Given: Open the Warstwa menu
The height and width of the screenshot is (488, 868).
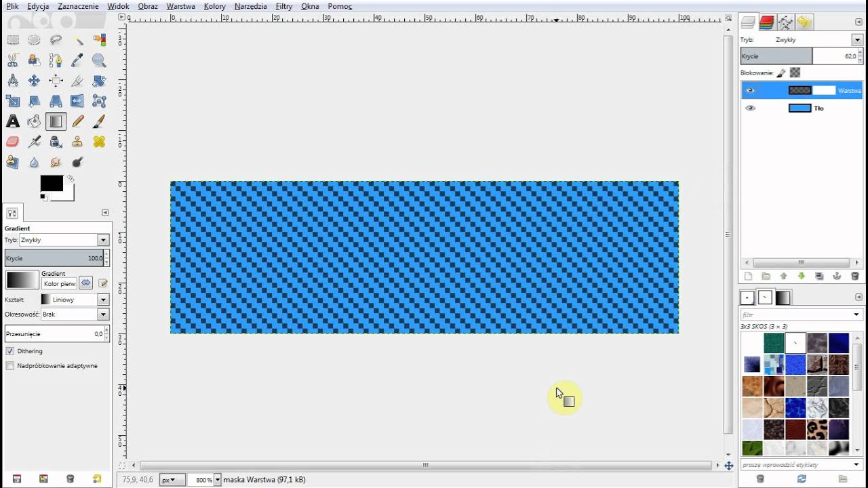Looking at the screenshot, I should 180,6.
